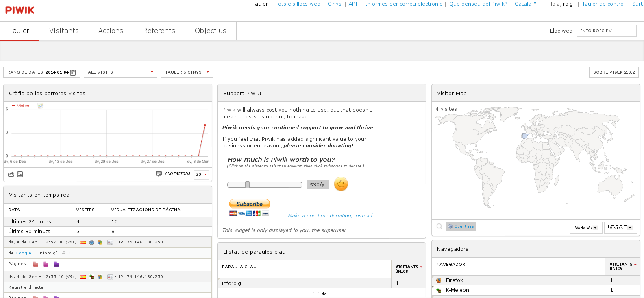Click the Últimes 24 hores row
Image resolution: width=644 pixels, height=298 pixels.
pos(108,222)
